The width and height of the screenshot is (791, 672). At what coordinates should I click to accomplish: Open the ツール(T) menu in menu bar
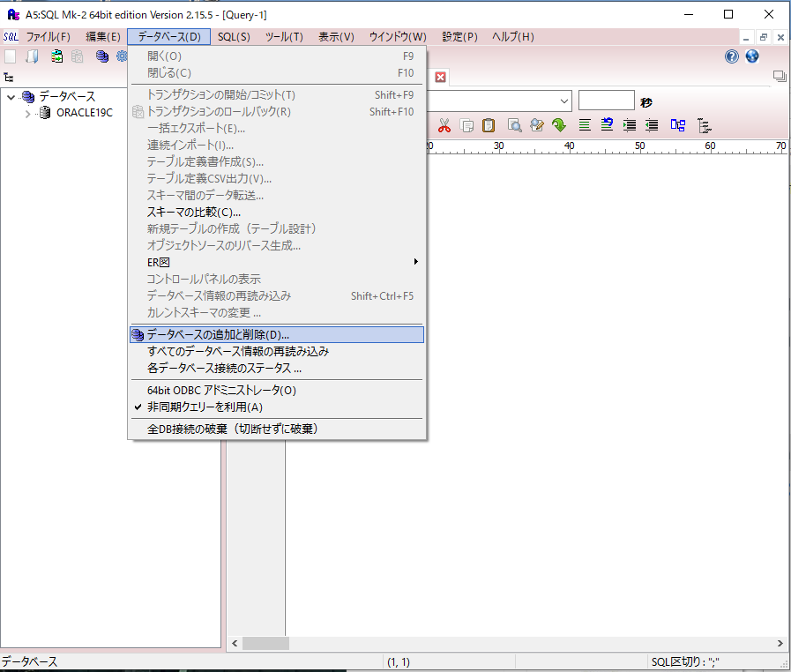[x=284, y=37]
